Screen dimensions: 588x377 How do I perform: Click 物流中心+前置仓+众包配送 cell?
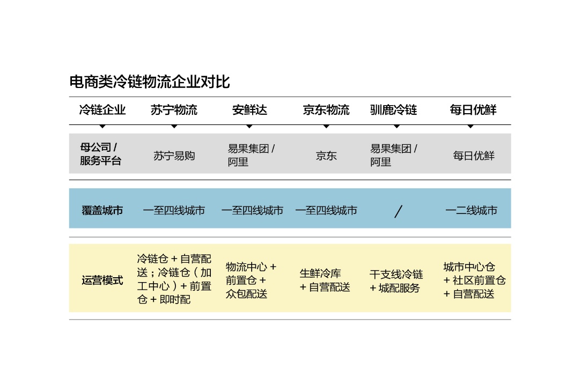click(x=251, y=280)
